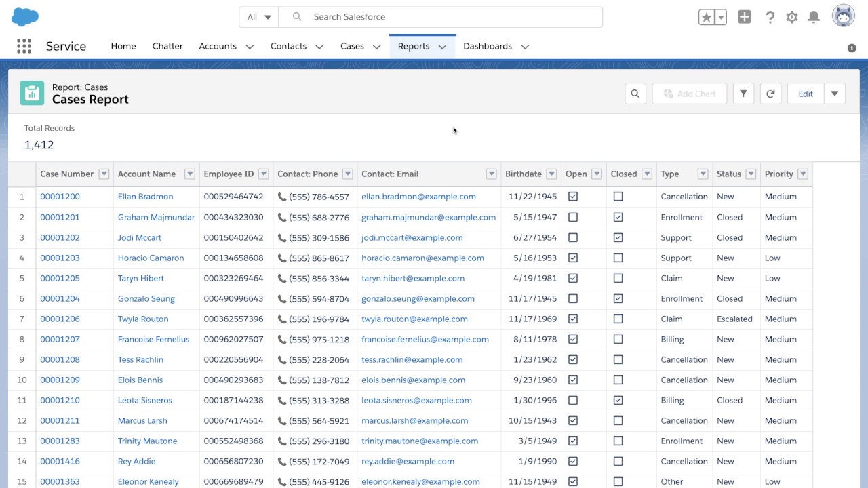Open the Graham Majmundar account link
This screenshot has width=868, height=488.
pyautogui.click(x=156, y=217)
